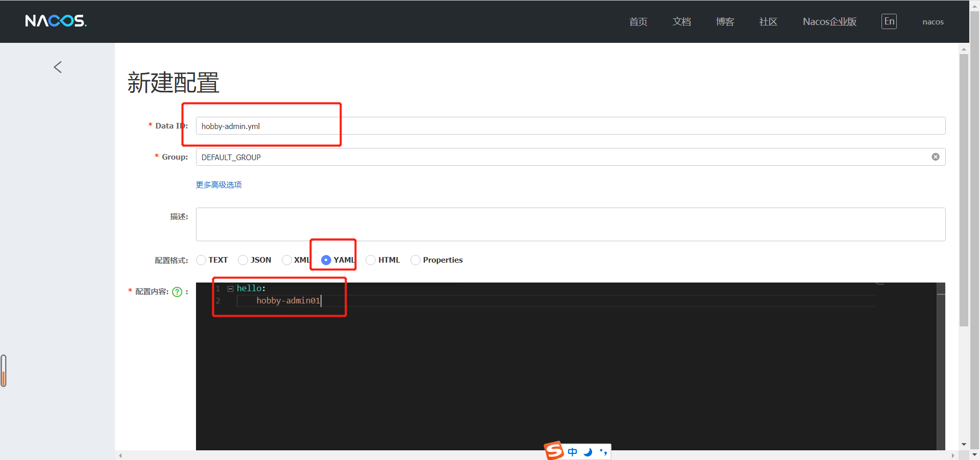
Task: Click the hello: line in the editor
Action: click(x=251, y=289)
